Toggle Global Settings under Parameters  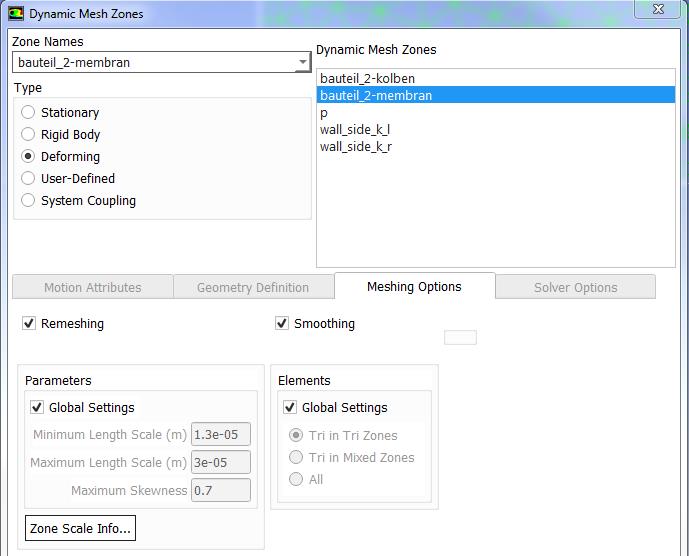[37, 407]
